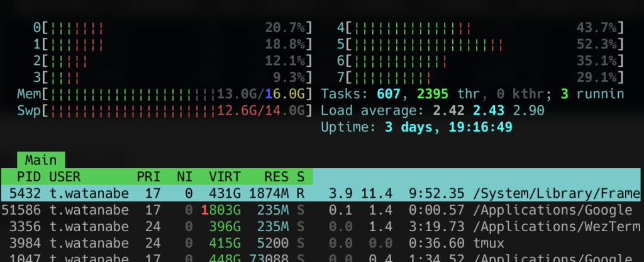Sort processes by PID column header

(x=29, y=177)
